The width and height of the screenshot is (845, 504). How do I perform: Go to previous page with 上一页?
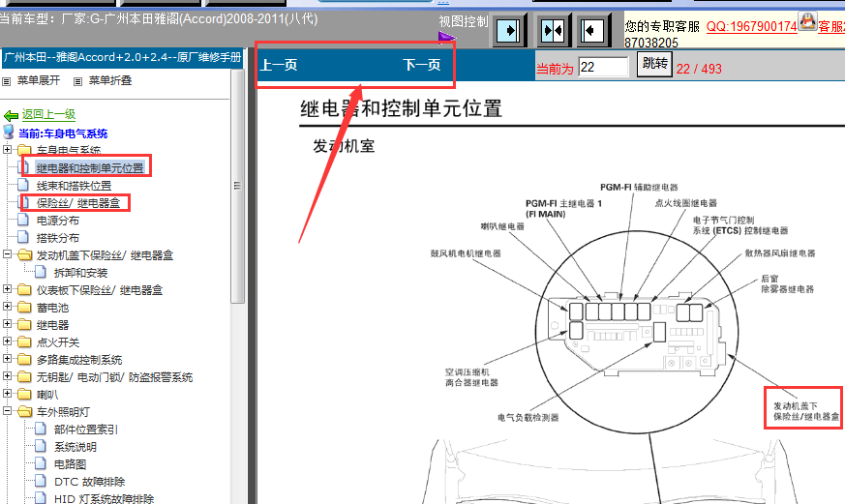pos(279,65)
